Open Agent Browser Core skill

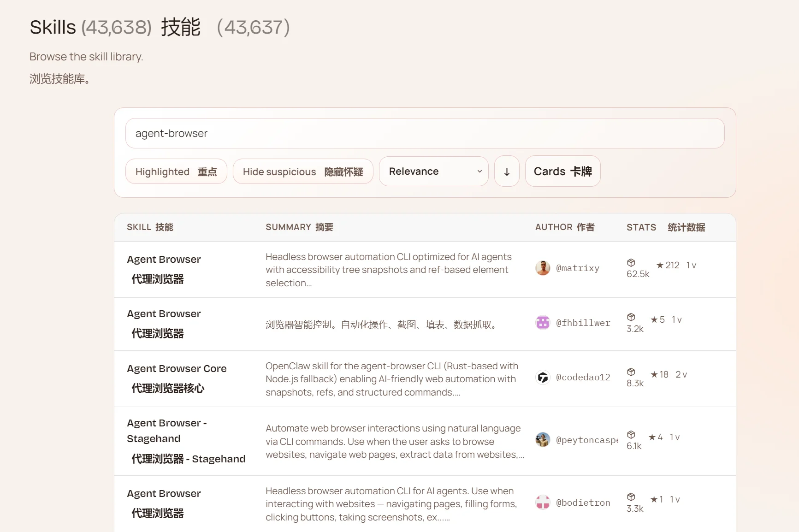[177, 369]
